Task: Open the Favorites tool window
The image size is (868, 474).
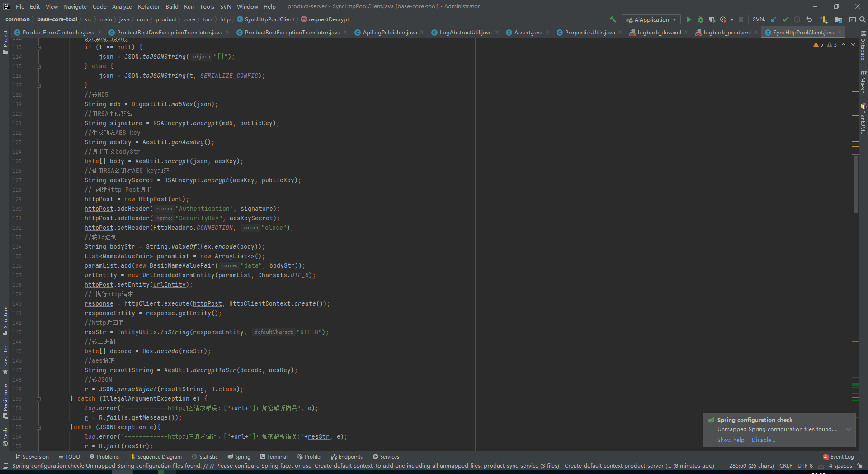Action: click(5, 360)
